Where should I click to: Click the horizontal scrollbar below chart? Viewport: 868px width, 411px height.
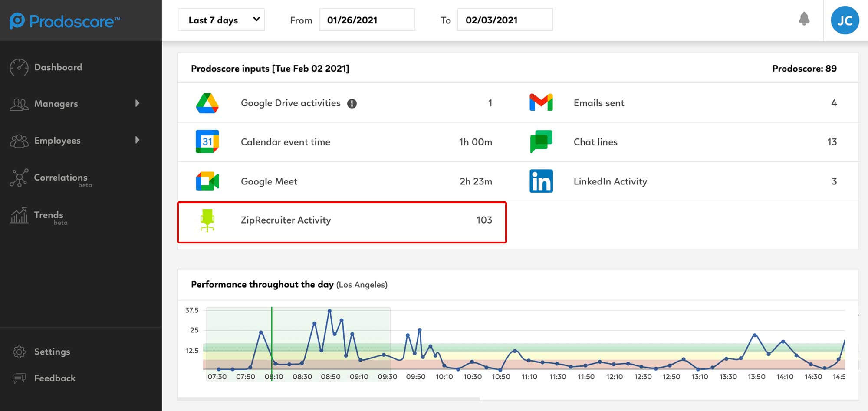[x=329, y=398]
